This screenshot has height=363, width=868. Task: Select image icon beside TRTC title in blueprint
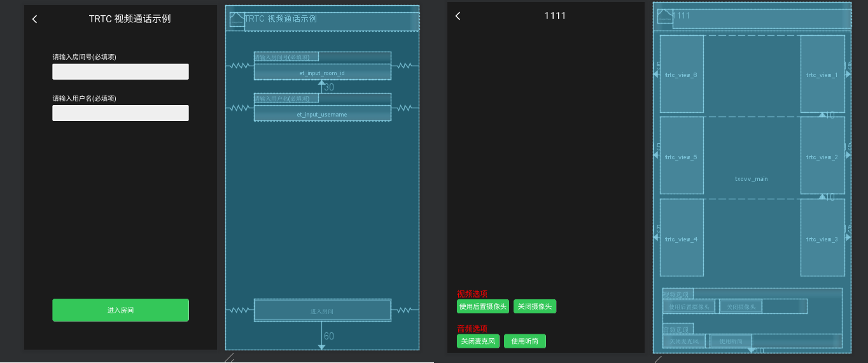pyautogui.click(x=237, y=20)
